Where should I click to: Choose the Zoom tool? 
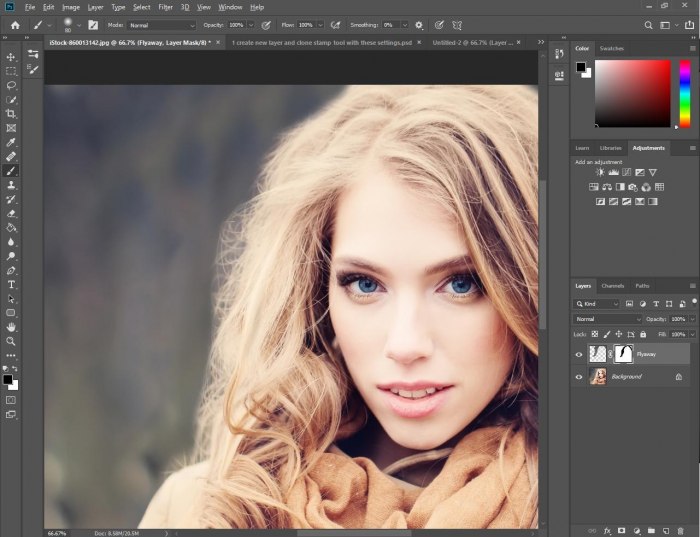(x=11, y=341)
